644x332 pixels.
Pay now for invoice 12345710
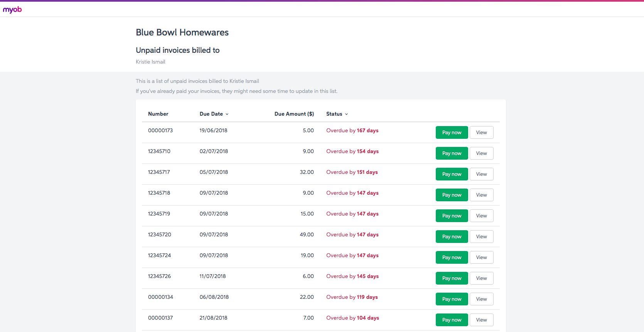coord(452,153)
